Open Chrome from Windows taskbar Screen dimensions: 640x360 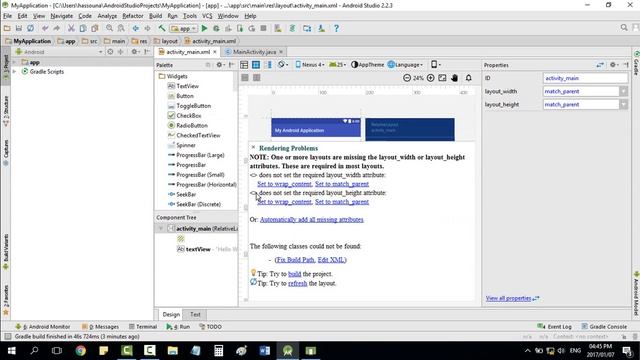coord(80,351)
